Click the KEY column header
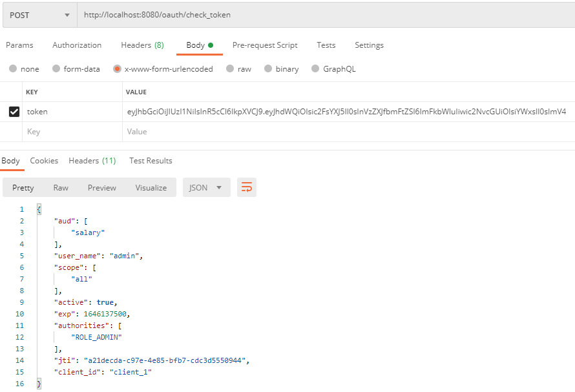The width and height of the screenshot is (575, 392). click(x=32, y=92)
